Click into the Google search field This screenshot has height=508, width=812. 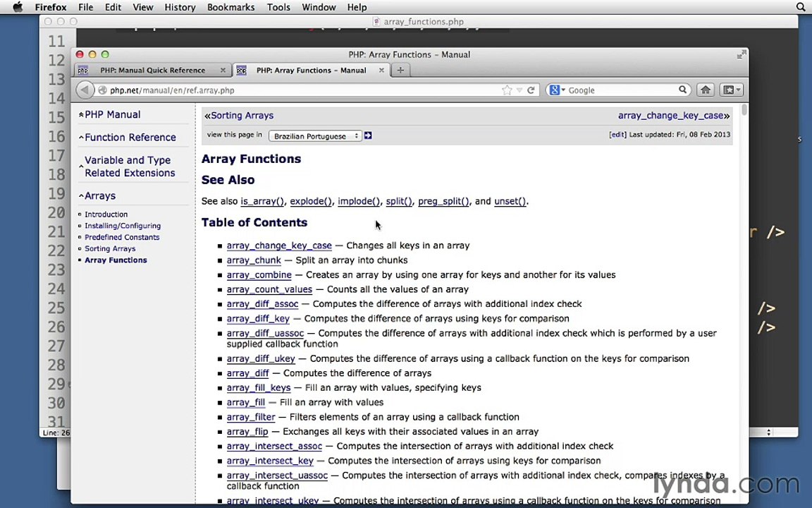[x=622, y=90]
